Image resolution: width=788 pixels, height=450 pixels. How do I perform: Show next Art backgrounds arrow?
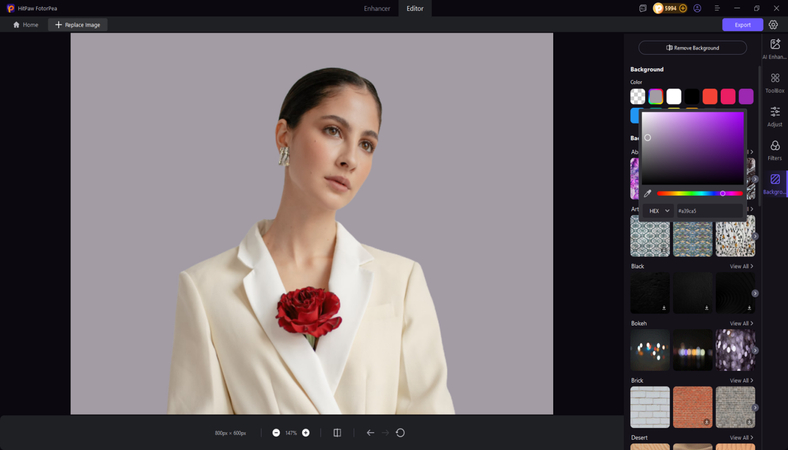tap(755, 236)
